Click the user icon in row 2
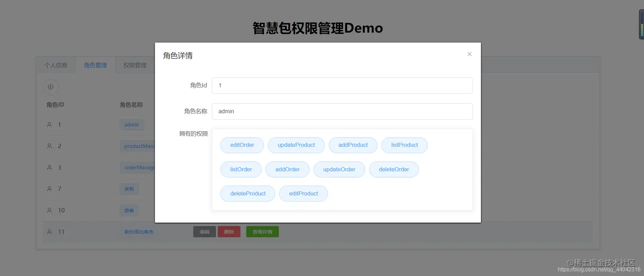 tap(49, 146)
